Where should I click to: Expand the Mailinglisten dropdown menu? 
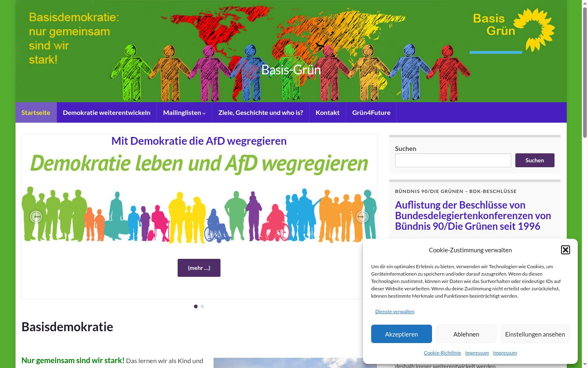[x=184, y=112]
